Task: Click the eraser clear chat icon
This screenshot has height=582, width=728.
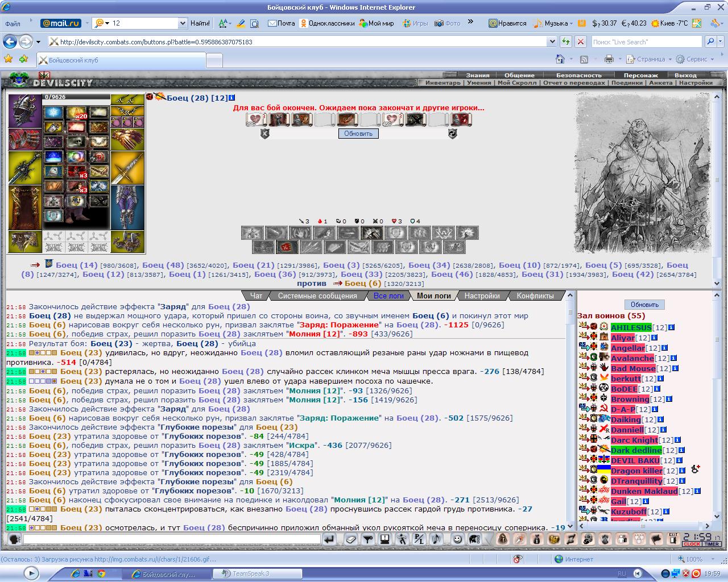Action: [351, 539]
